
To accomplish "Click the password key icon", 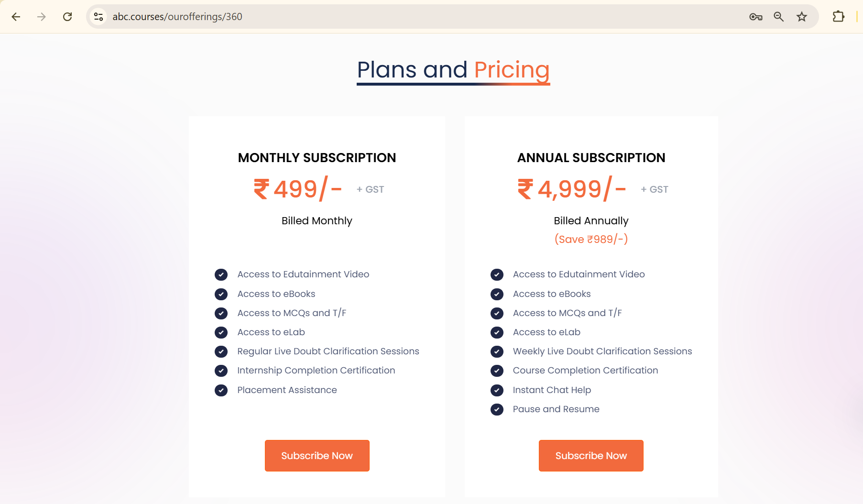I will coord(755,17).
